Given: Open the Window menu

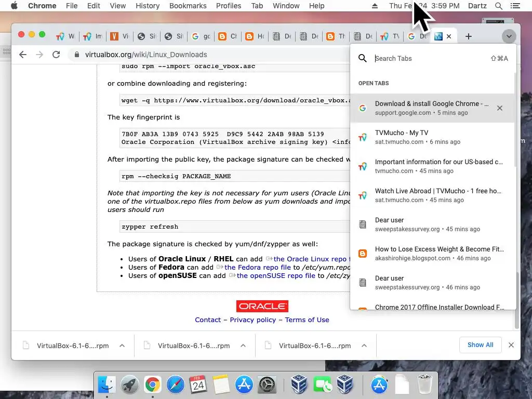Looking at the screenshot, I should pyautogui.click(x=286, y=6).
